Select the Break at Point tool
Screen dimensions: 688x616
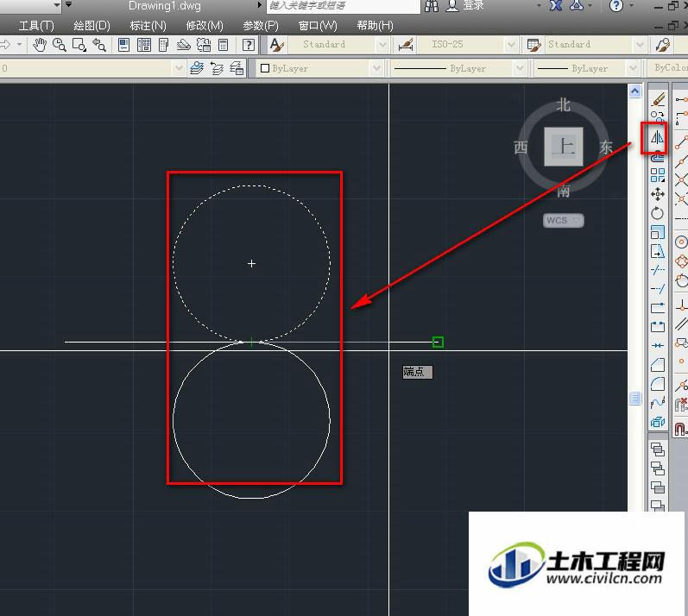tap(658, 307)
